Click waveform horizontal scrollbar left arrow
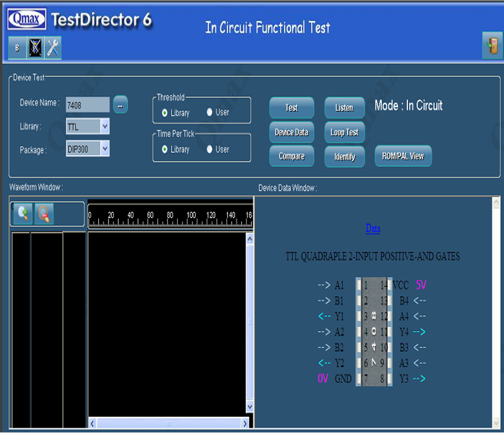Viewport: 504px width, 433px height. click(92, 424)
